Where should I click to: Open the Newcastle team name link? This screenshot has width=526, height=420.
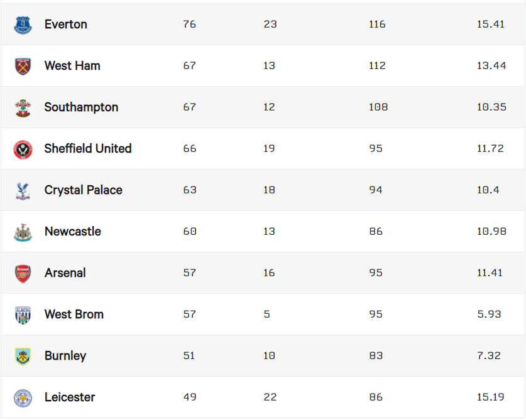(73, 232)
